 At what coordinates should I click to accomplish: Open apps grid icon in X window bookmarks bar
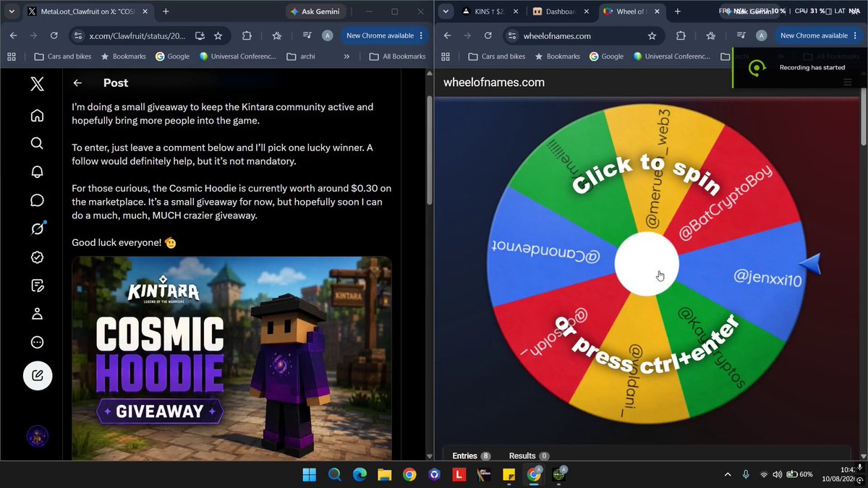(12, 56)
